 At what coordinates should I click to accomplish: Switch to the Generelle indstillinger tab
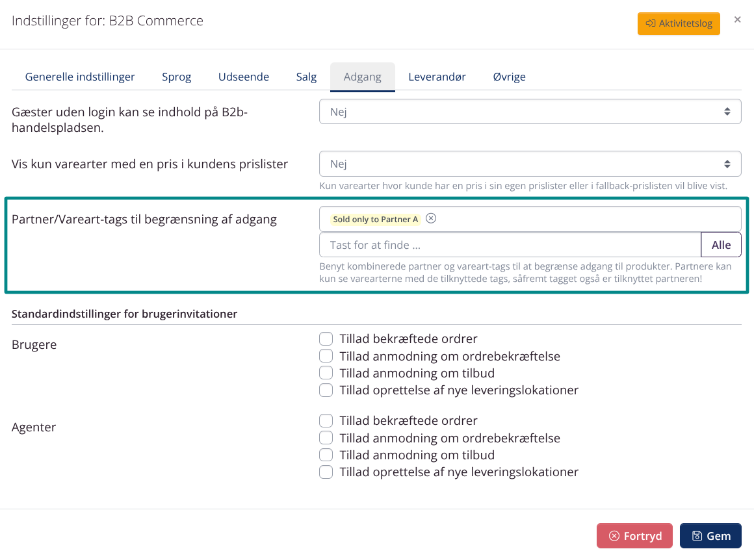[x=80, y=76]
